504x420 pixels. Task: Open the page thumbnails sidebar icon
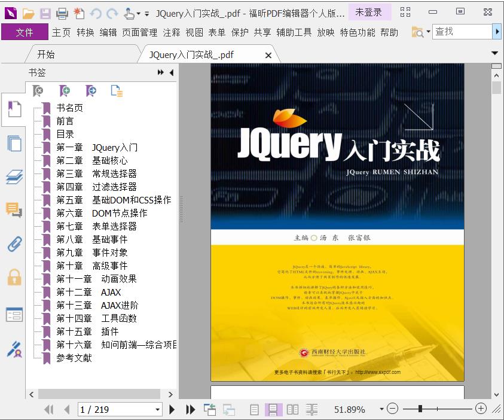14,143
